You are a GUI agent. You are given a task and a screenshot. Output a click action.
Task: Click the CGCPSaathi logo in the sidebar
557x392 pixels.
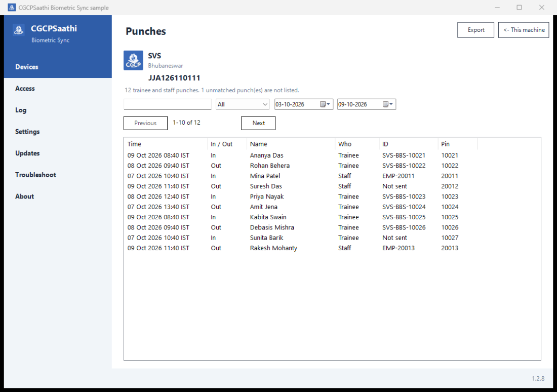[x=18, y=30]
